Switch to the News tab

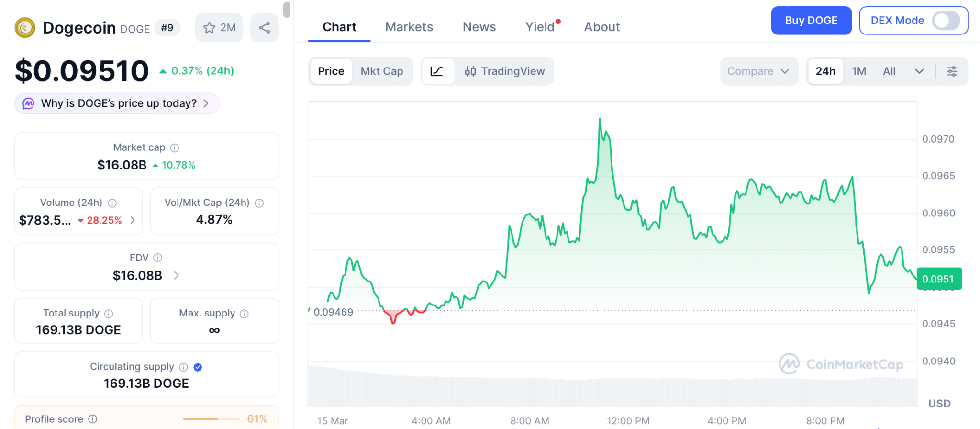click(x=479, y=27)
